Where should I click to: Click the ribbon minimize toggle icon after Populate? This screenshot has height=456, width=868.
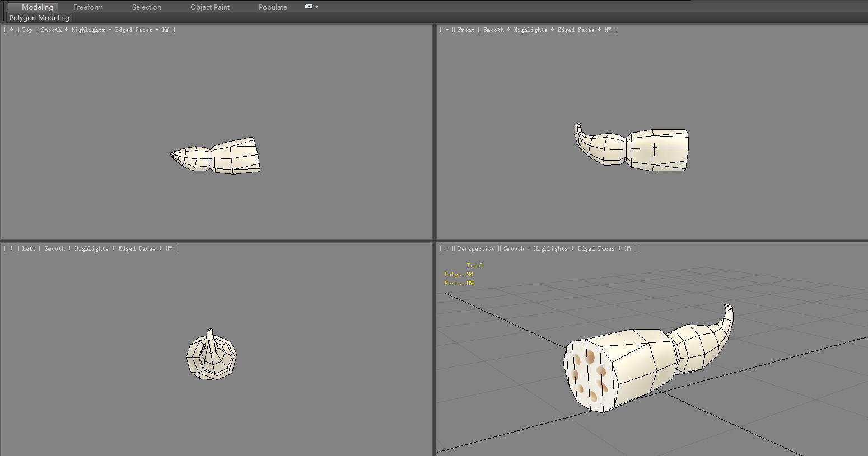click(x=309, y=7)
